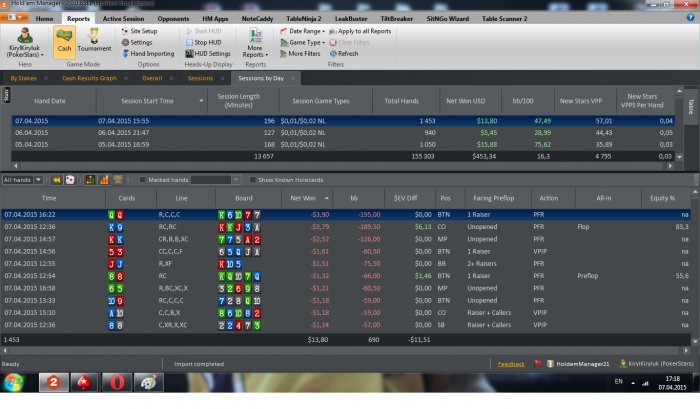The image size is (700, 409).
Task: Click the Stop HUD button
Action: 203,42
